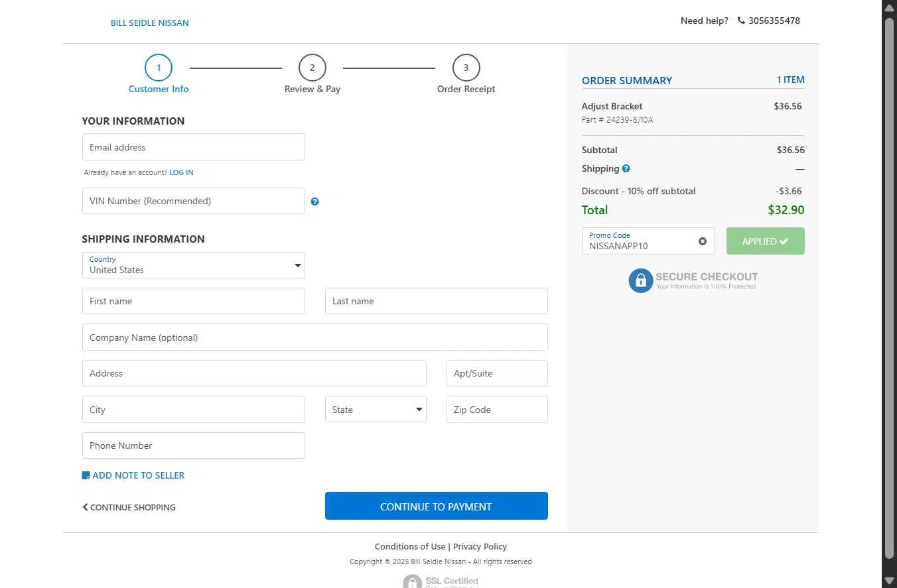This screenshot has height=588, width=897.
Task: Click the City field
Action: (x=193, y=410)
